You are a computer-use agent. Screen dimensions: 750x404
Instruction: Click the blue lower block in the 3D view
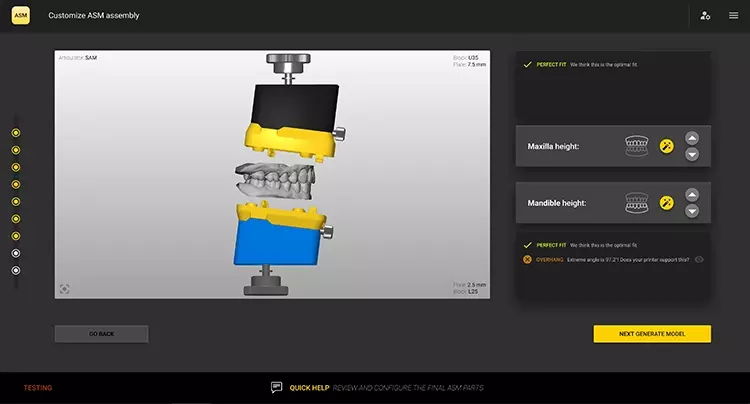(276, 243)
